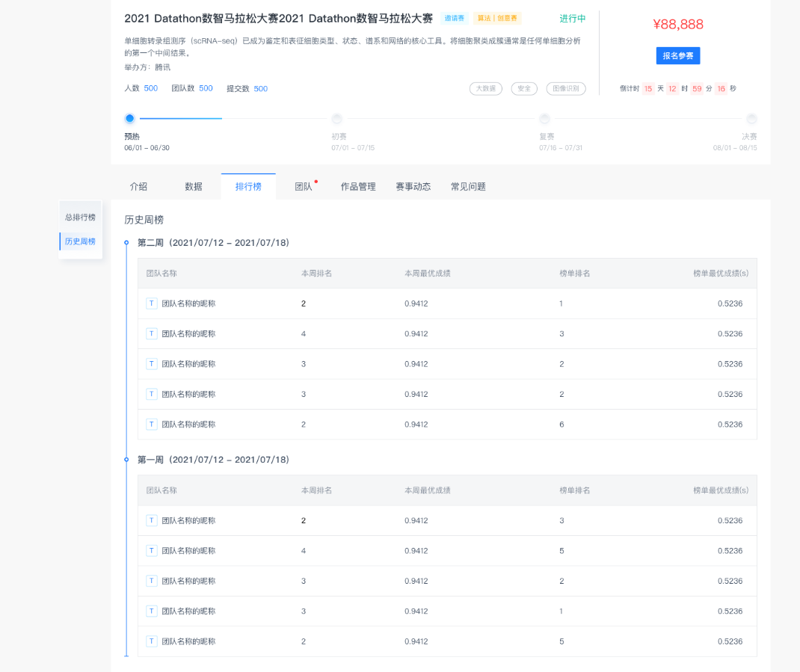
Task: Select 总排行榜 in the side menu
Action: 80,218
